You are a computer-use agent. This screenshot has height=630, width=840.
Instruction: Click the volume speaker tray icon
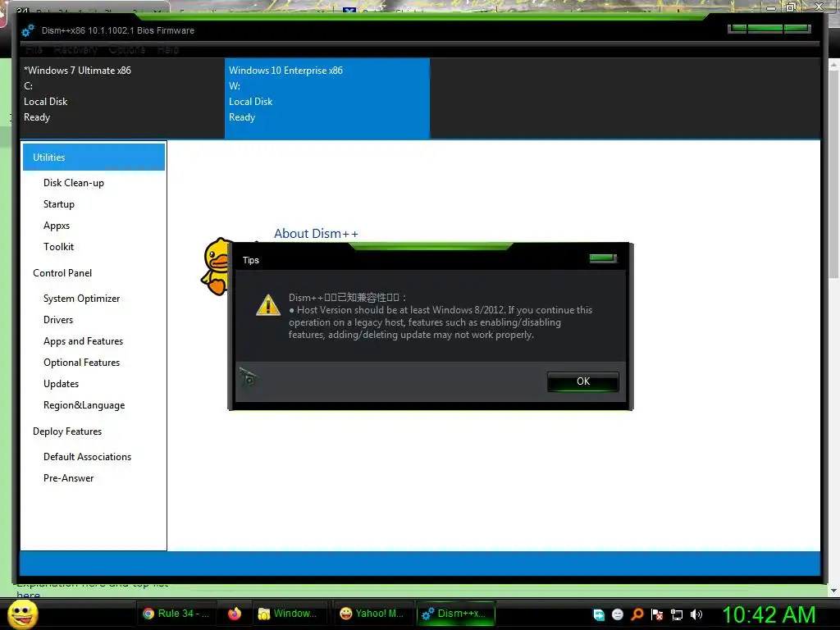pos(696,614)
